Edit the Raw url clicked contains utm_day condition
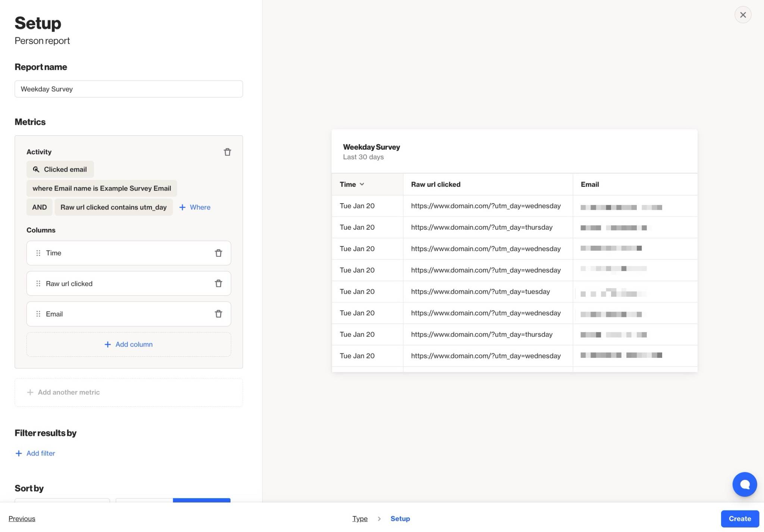Viewport: 764px width, 532px height. (x=113, y=207)
